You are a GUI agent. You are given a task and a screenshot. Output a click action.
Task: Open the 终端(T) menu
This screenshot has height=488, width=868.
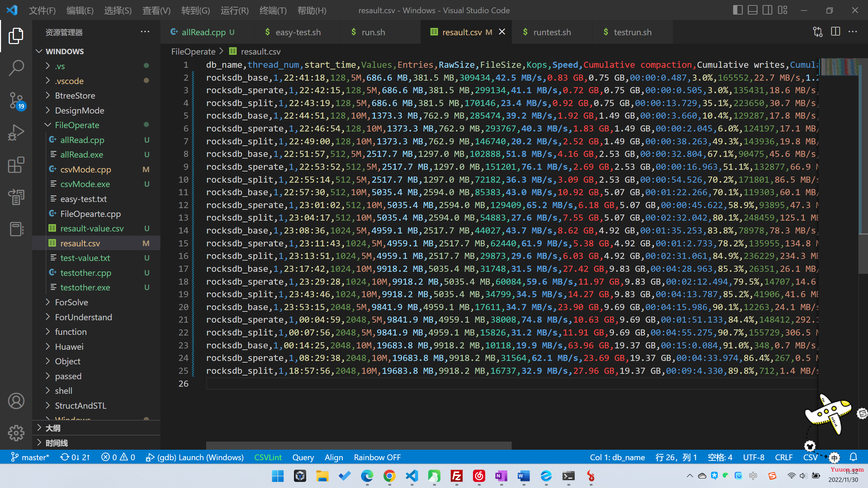click(x=273, y=11)
